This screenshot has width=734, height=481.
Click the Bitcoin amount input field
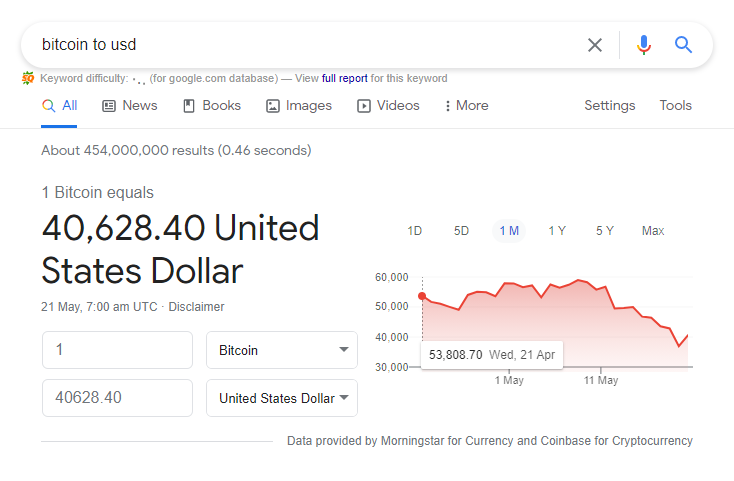coord(117,350)
